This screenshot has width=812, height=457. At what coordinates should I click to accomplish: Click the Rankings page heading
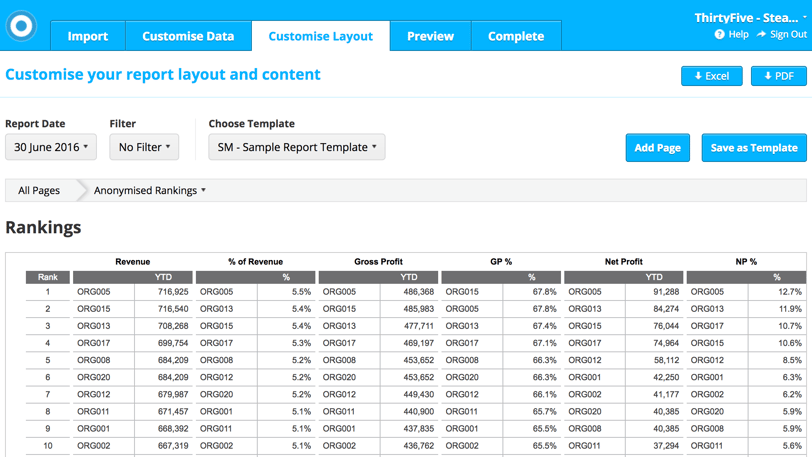click(x=43, y=227)
